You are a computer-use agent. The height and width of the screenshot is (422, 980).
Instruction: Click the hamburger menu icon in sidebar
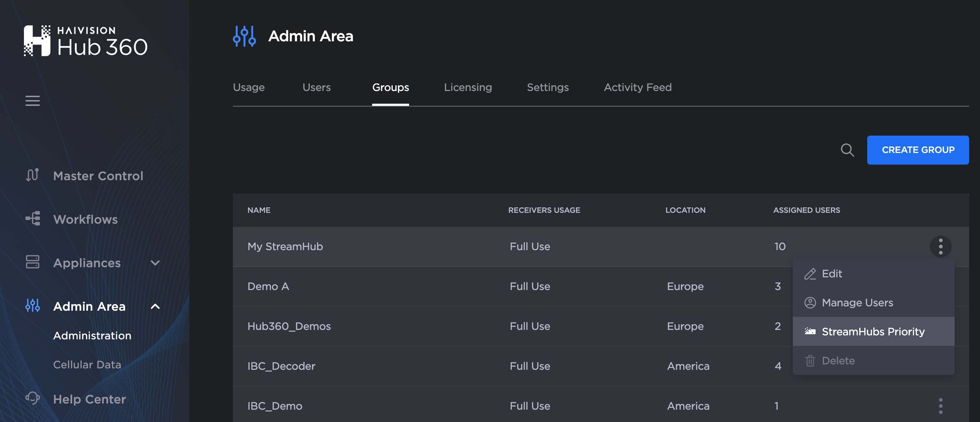point(32,101)
